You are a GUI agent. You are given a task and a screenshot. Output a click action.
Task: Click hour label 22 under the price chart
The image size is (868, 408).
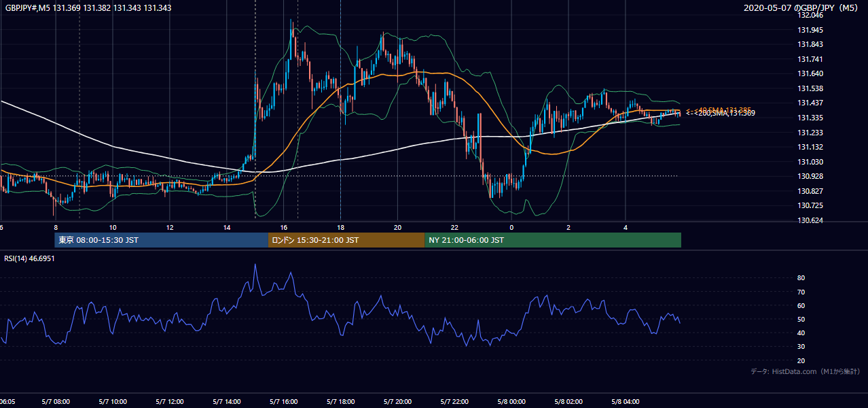[x=455, y=227]
